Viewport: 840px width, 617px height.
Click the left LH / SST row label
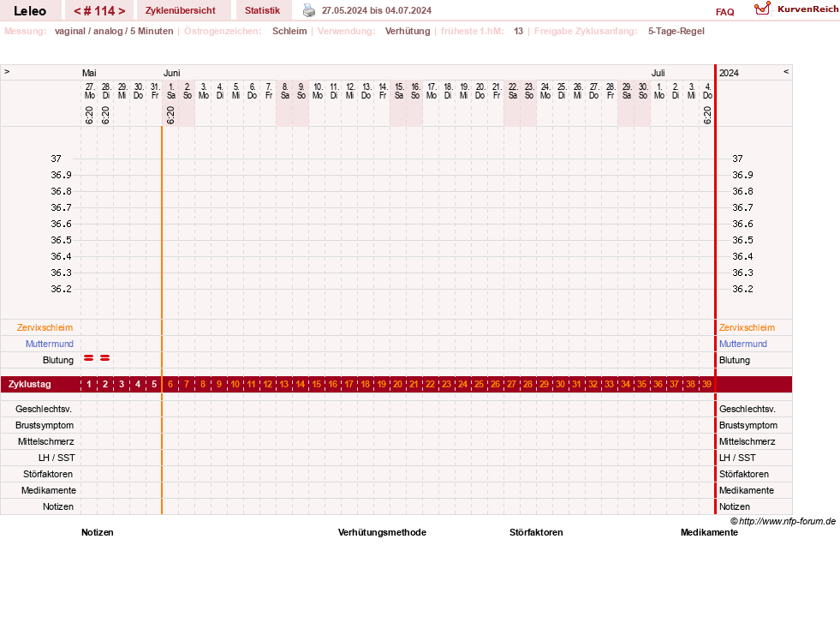57,458
